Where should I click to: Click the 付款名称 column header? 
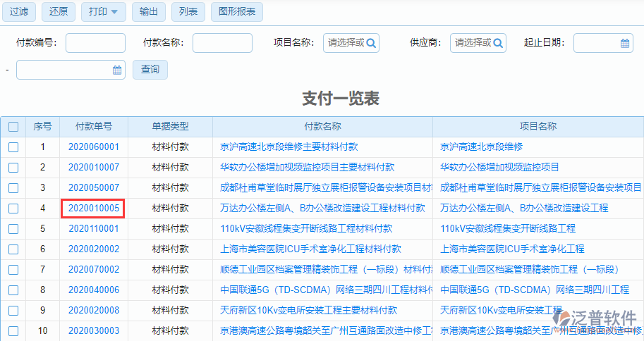tap(322, 127)
